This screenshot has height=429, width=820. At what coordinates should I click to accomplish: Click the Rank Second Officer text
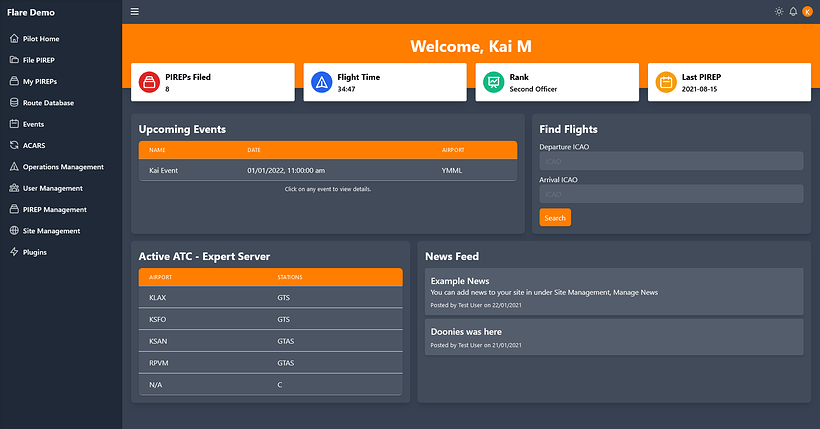pos(533,89)
